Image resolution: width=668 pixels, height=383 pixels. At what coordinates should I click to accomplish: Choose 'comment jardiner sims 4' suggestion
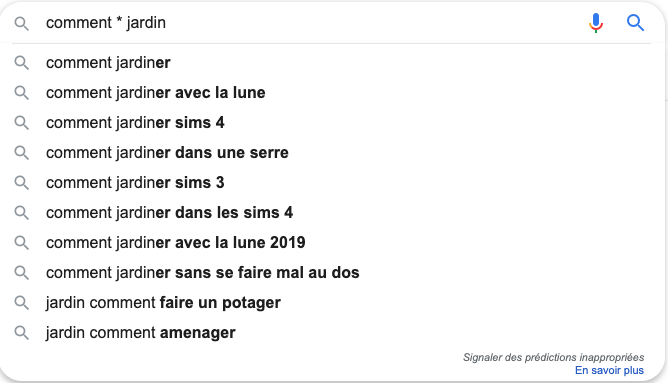pos(332,123)
